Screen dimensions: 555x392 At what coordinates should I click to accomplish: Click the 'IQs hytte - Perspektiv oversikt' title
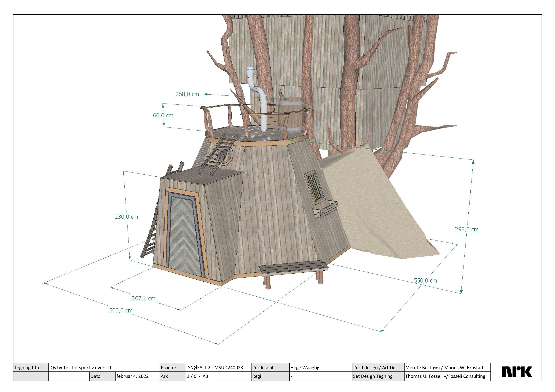tap(80, 368)
